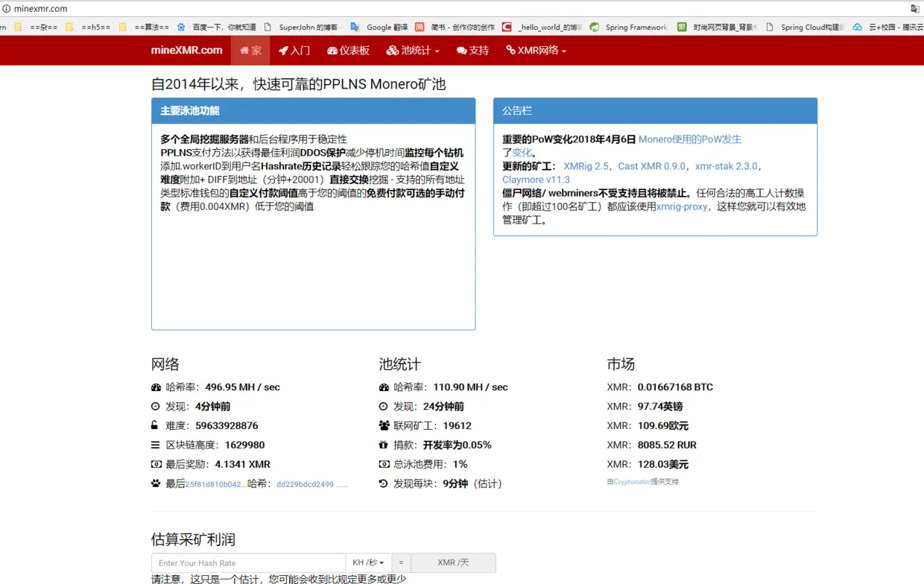
Task: Click the mineXMR.com brand logo
Action: (186, 50)
